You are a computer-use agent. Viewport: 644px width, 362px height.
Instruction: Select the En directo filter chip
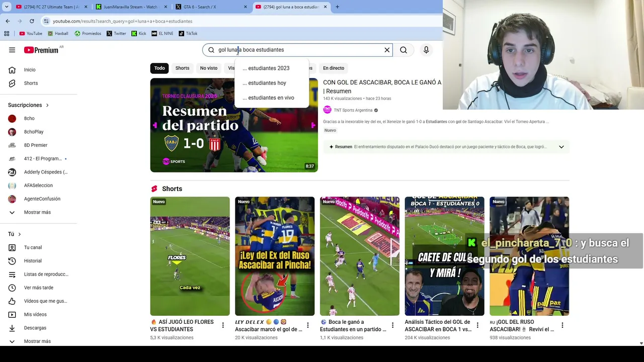334,68
